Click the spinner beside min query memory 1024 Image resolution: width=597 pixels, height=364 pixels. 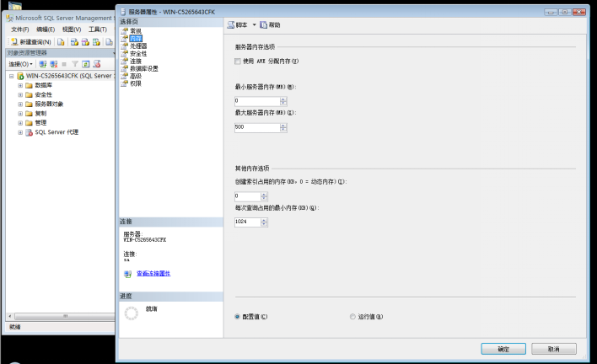(x=264, y=222)
